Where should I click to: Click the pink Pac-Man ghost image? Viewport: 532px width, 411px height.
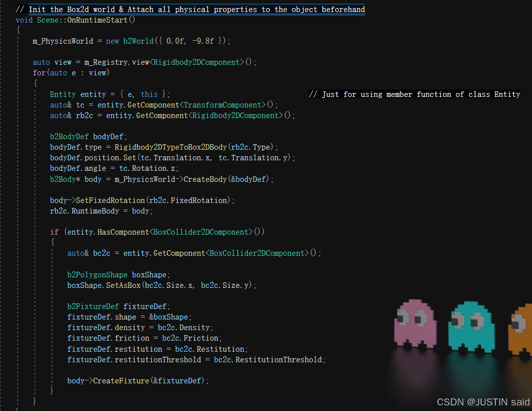click(x=415, y=324)
